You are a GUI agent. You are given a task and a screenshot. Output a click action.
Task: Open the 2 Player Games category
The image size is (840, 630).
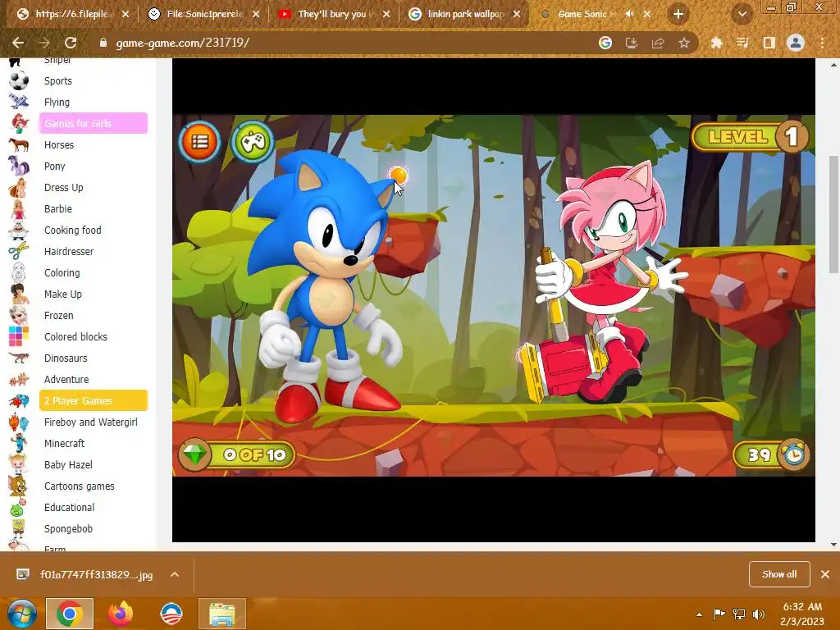94,400
